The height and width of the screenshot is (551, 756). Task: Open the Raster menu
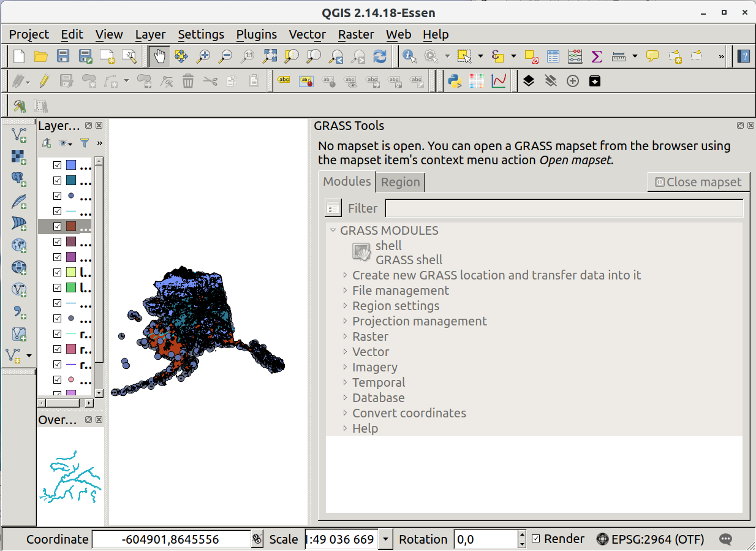click(x=356, y=34)
